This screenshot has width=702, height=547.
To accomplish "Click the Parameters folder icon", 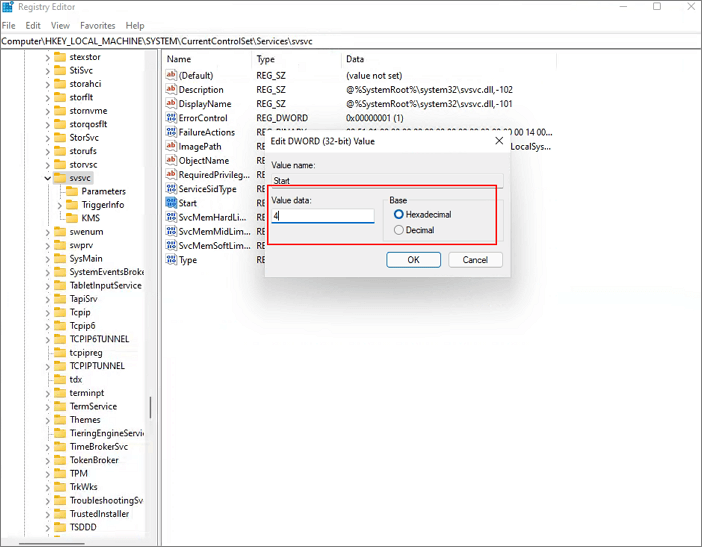I will click(72, 191).
